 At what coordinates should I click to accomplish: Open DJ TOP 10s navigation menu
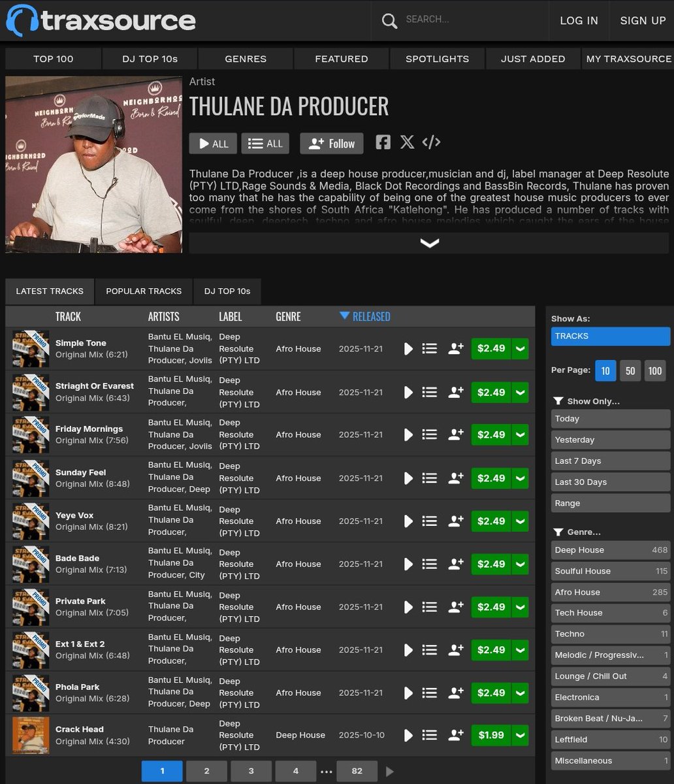click(150, 59)
